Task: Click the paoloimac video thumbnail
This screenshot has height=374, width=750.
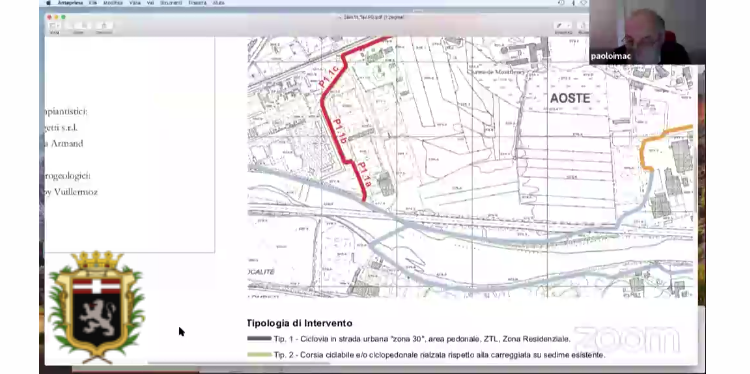Action: (x=647, y=32)
